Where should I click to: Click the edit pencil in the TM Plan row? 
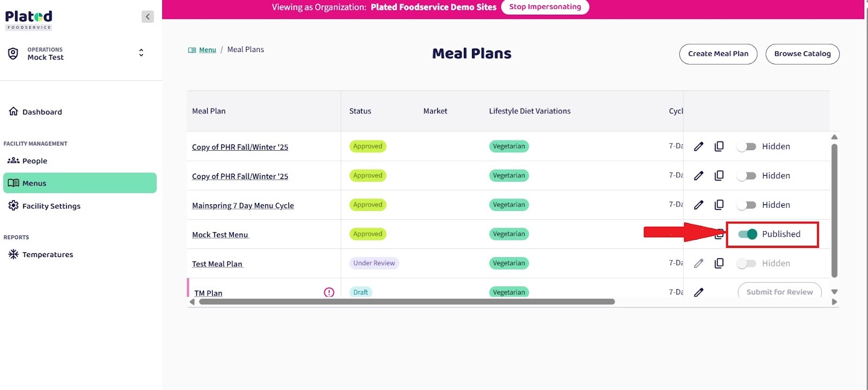699,292
